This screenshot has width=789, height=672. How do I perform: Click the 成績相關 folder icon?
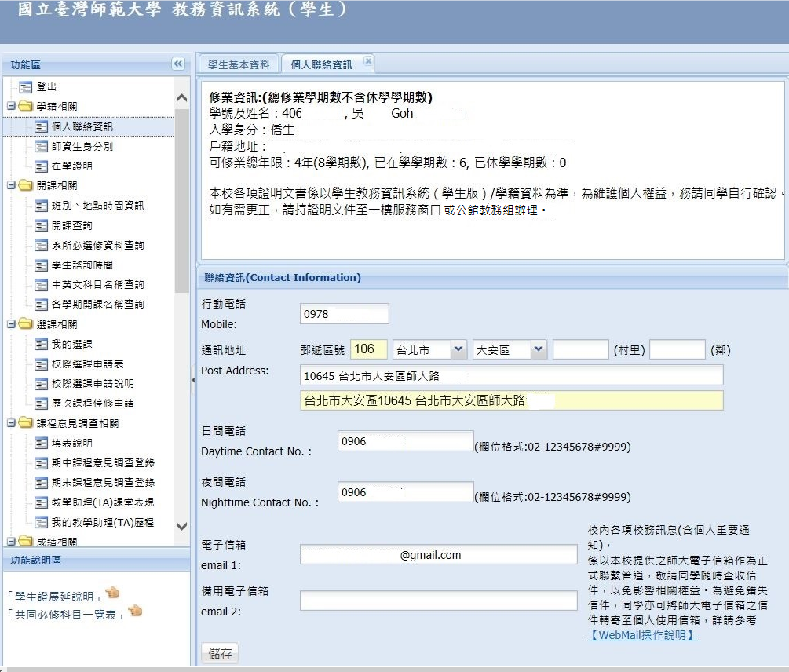(x=25, y=541)
